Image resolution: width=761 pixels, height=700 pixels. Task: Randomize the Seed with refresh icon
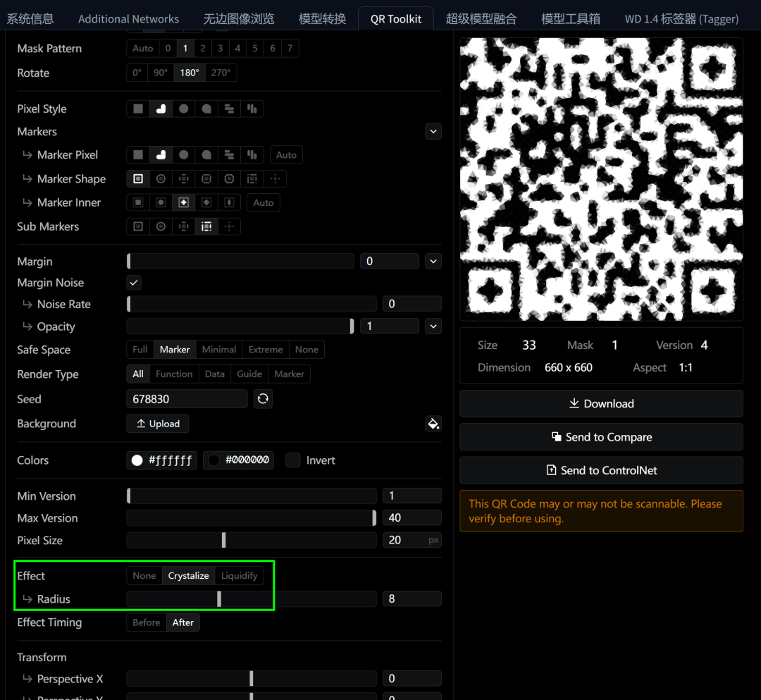[x=263, y=399]
